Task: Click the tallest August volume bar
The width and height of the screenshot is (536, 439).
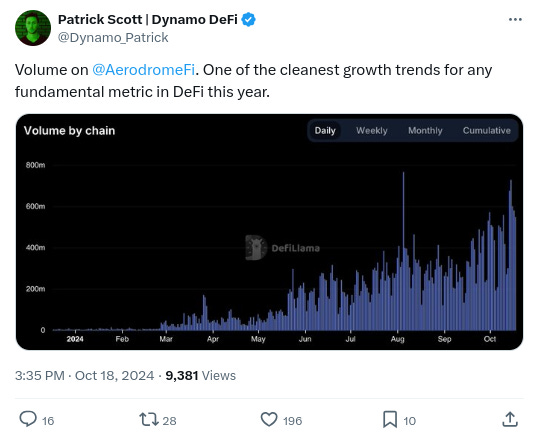Action: pos(403,251)
